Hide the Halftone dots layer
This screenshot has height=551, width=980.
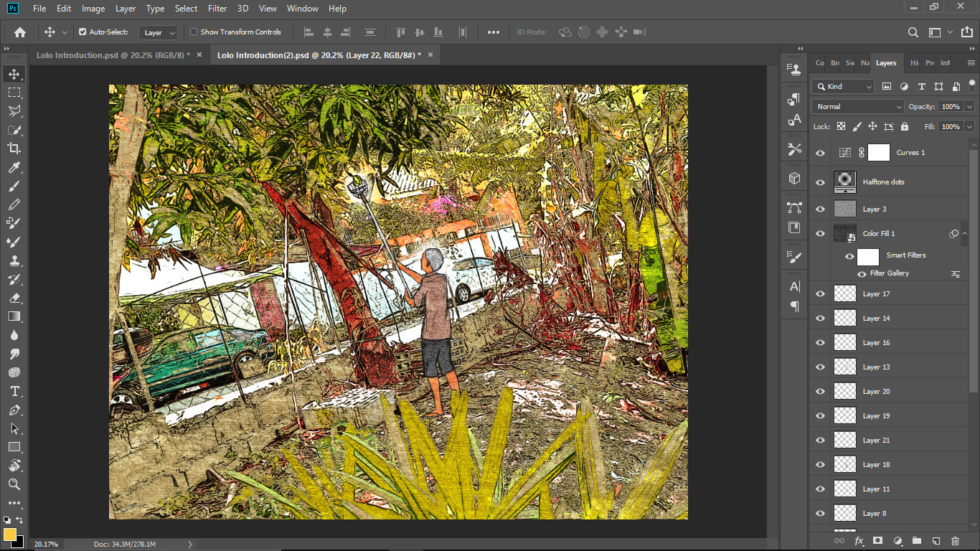coord(820,182)
